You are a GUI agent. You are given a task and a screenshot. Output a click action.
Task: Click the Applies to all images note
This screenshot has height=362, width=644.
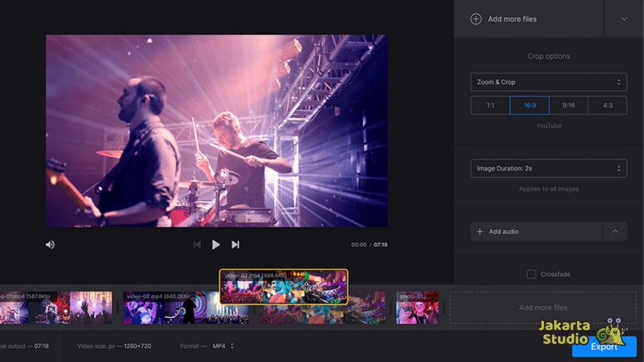548,189
